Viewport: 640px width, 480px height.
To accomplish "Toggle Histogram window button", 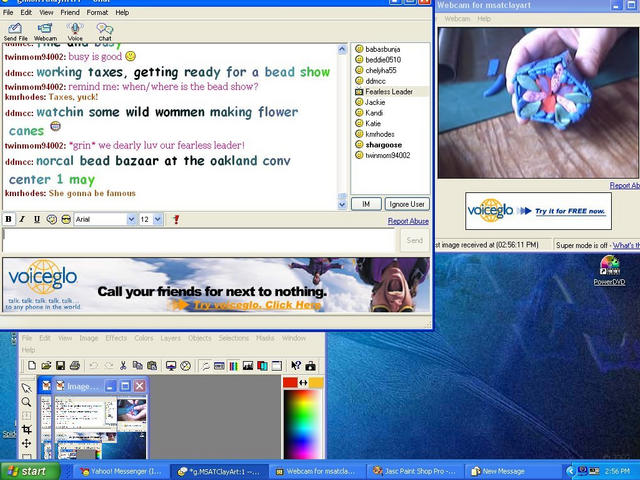I will click(248, 366).
